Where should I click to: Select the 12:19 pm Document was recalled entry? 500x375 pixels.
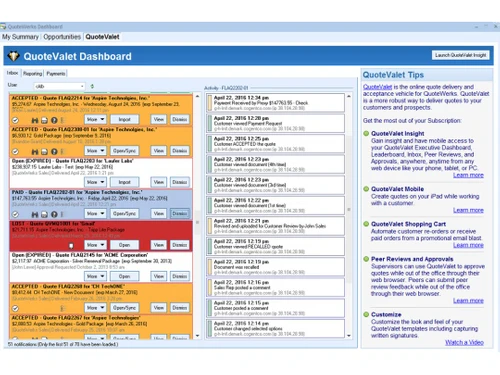click(276, 267)
